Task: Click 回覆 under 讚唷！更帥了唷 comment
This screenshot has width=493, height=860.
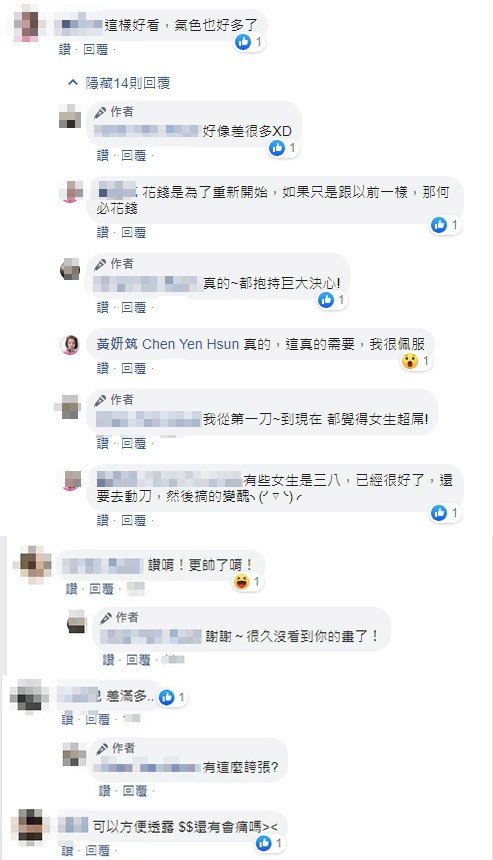Action: pos(101,589)
